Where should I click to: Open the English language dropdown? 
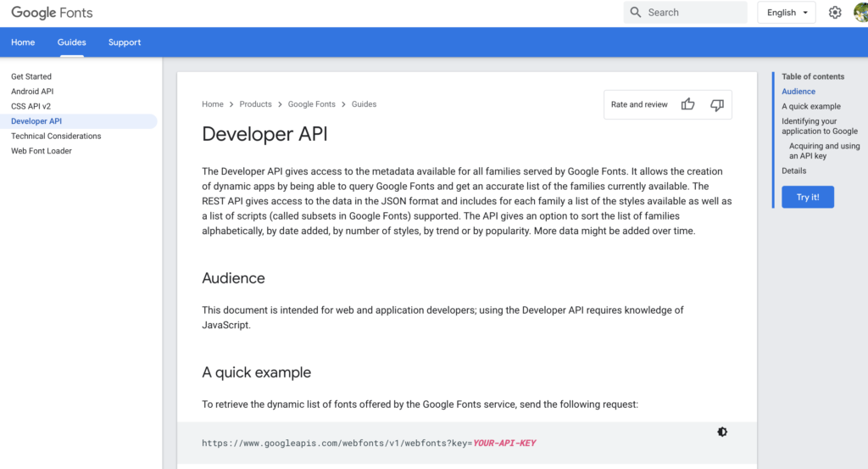click(787, 12)
